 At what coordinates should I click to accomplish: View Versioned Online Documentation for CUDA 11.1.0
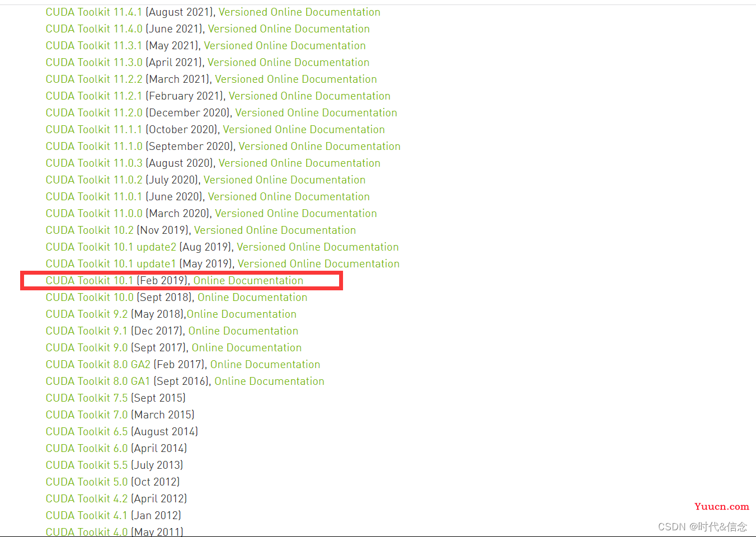(x=320, y=146)
